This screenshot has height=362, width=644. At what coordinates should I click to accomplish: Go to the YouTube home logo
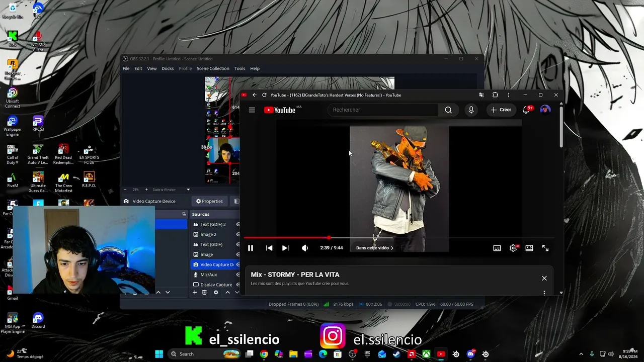coord(280,110)
